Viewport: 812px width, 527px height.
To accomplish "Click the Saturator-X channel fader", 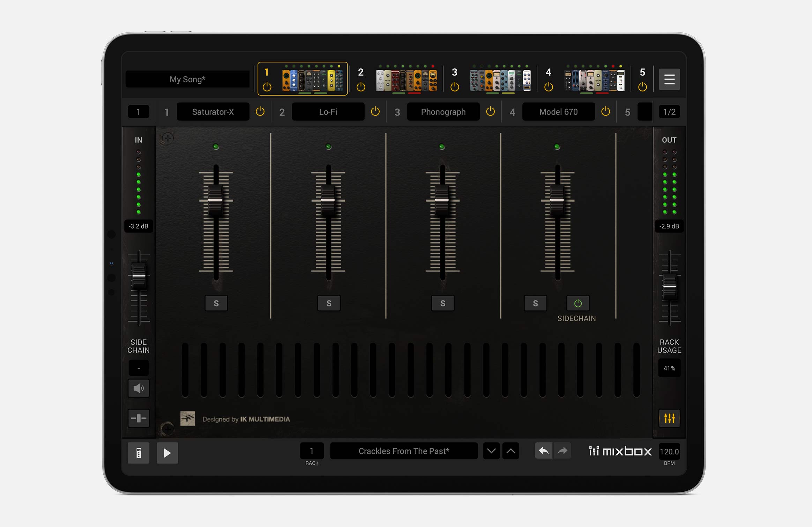I will [216, 200].
